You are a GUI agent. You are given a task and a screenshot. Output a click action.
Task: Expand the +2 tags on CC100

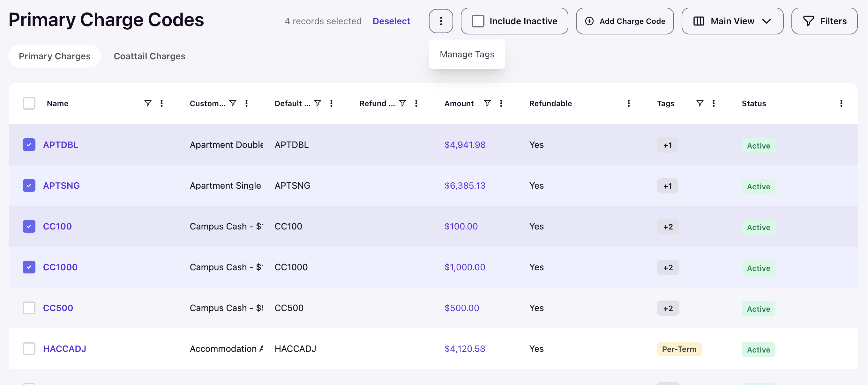click(668, 227)
